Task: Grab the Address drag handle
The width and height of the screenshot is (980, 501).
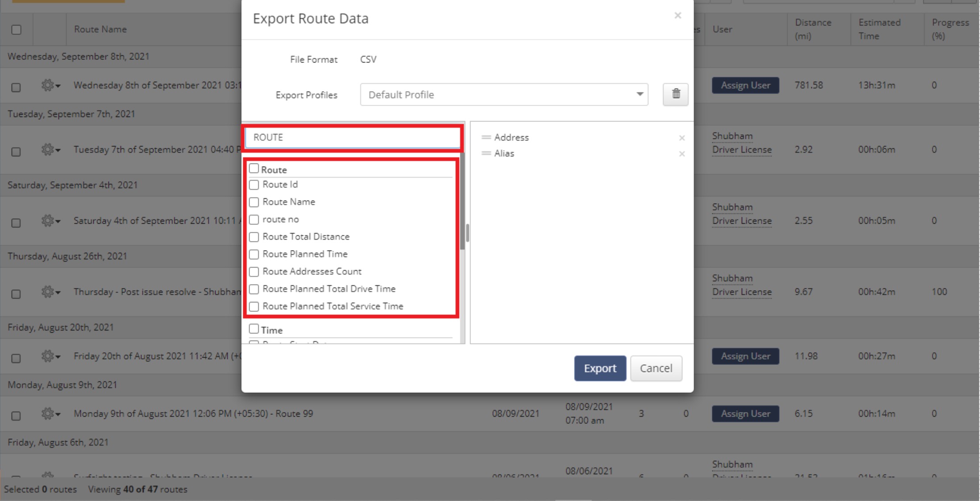Action: (x=486, y=137)
